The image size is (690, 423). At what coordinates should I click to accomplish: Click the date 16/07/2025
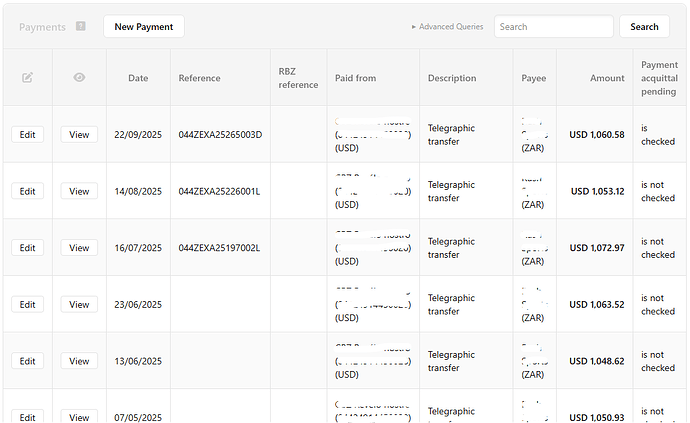(138, 248)
